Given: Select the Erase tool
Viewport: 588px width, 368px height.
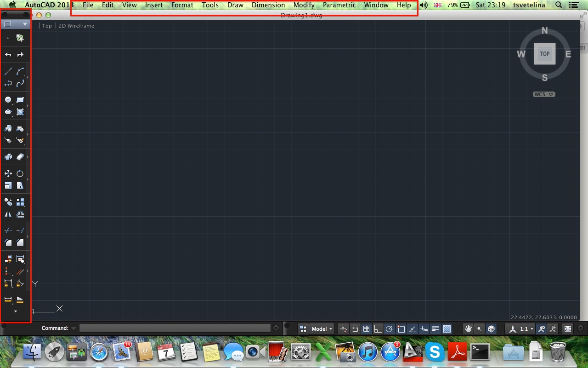Looking at the screenshot, I should pyautogui.click(x=20, y=157).
